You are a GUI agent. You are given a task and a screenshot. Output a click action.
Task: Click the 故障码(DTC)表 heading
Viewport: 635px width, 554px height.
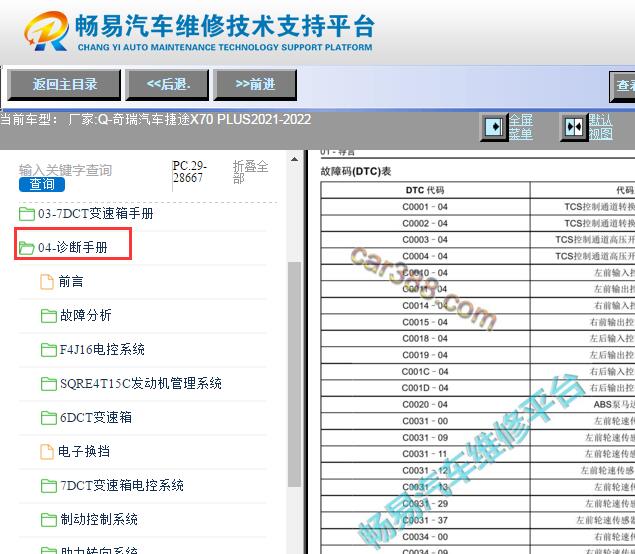pos(356,171)
